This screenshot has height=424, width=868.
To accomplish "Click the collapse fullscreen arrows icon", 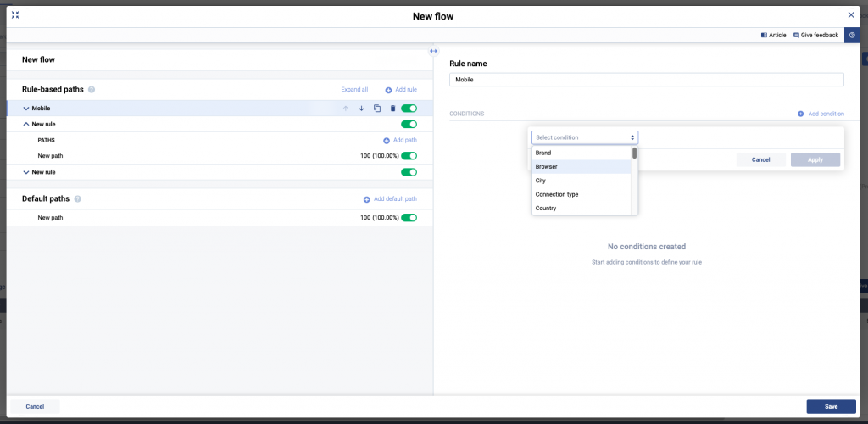I will pos(15,15).
